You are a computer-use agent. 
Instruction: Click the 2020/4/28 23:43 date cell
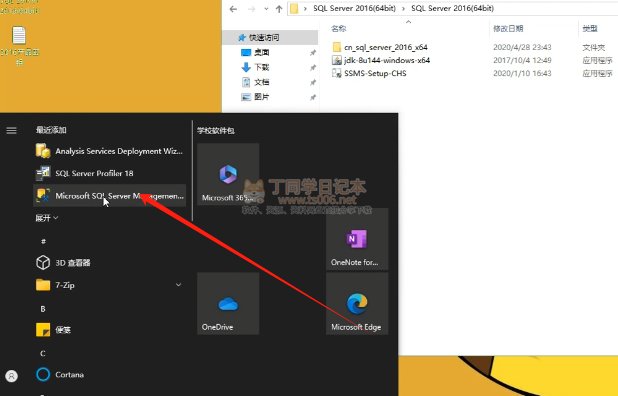(x=522, y=47)
